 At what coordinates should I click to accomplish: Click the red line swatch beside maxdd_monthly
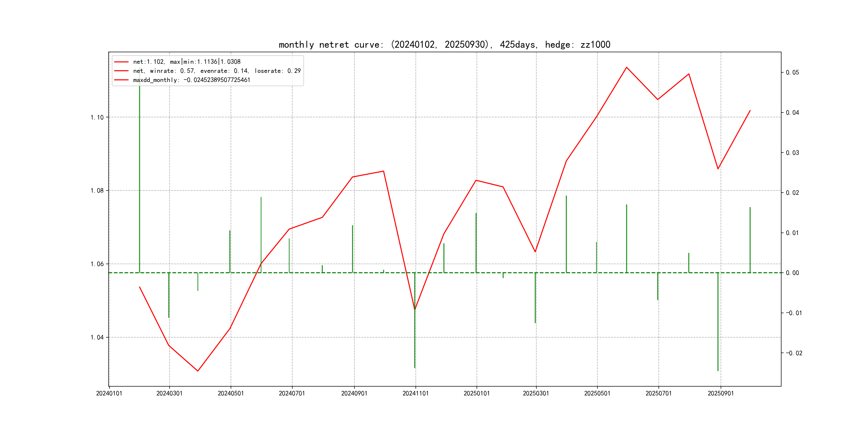[121, 80]
